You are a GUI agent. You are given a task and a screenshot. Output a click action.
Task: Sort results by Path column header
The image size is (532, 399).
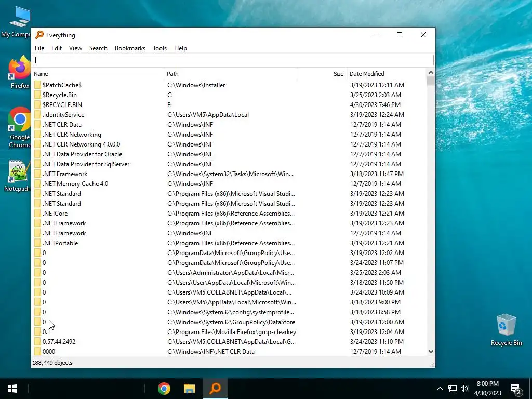pos(231,74)
